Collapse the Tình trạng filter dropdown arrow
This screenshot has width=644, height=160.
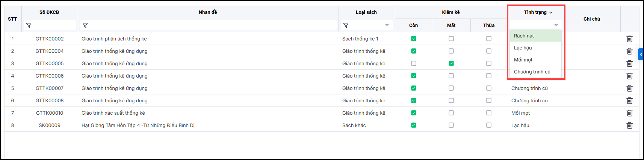(556, 25)
